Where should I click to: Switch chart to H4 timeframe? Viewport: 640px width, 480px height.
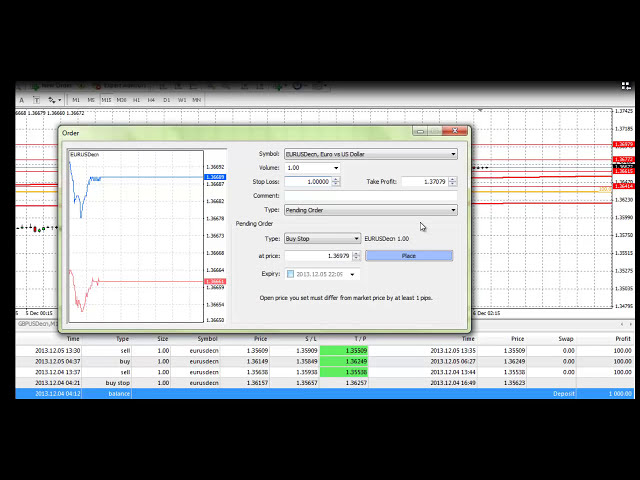click(x=151, y=100)
